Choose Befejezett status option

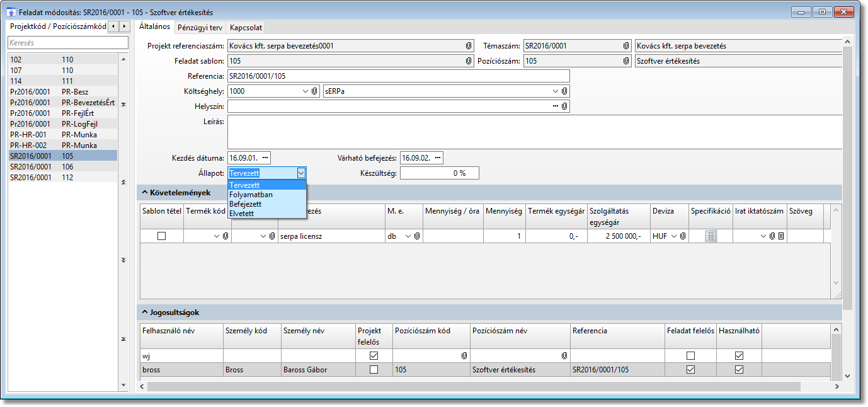(x=247, y=204)
